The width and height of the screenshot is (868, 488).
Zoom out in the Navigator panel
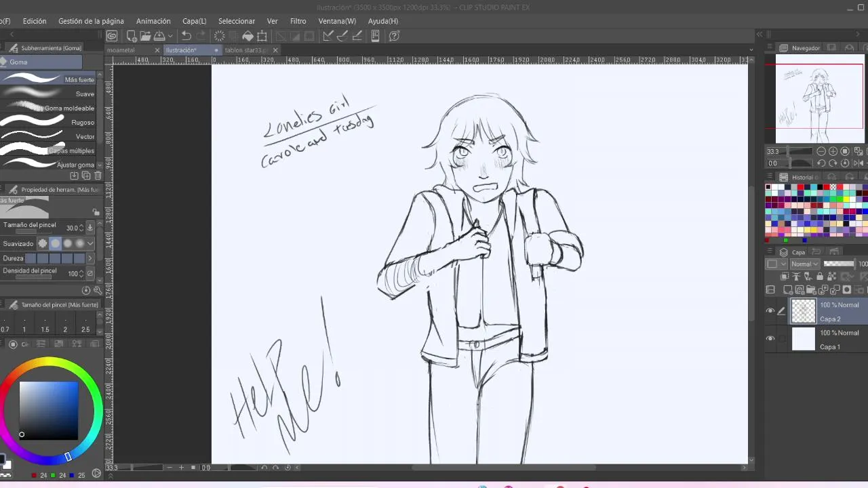821,151
